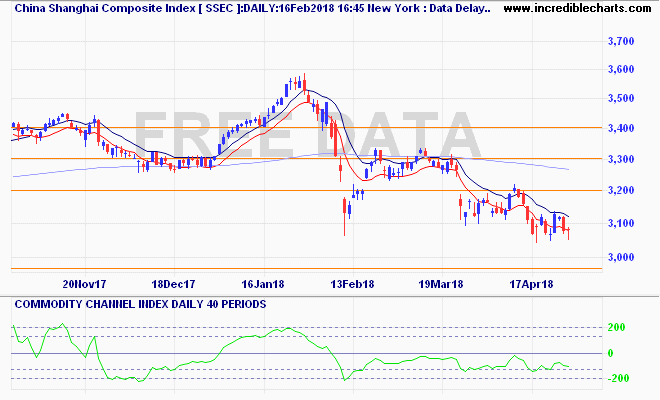Select the 3,300 price axis label
Image resolution: width=660 pixels, height=400 pixels.
(x=621, y=159)
